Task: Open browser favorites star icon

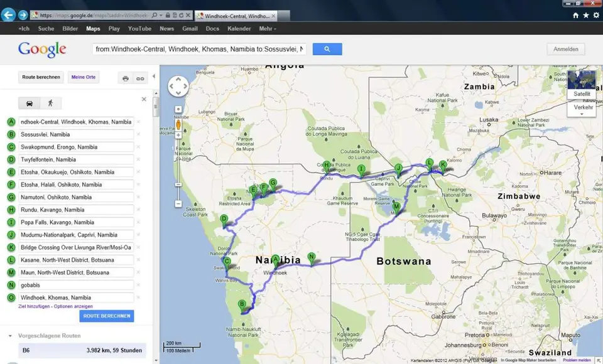Action: click(585, 15)
